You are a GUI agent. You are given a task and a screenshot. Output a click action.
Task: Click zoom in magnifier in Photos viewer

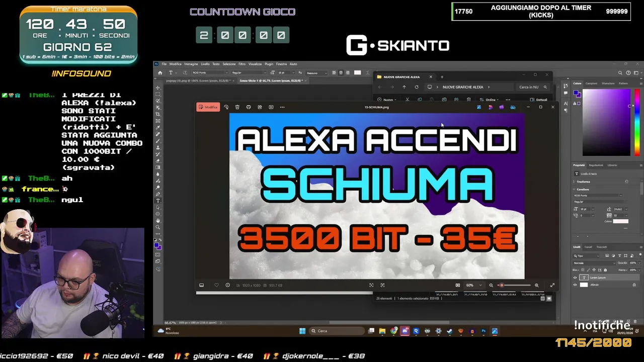[536, 285]
